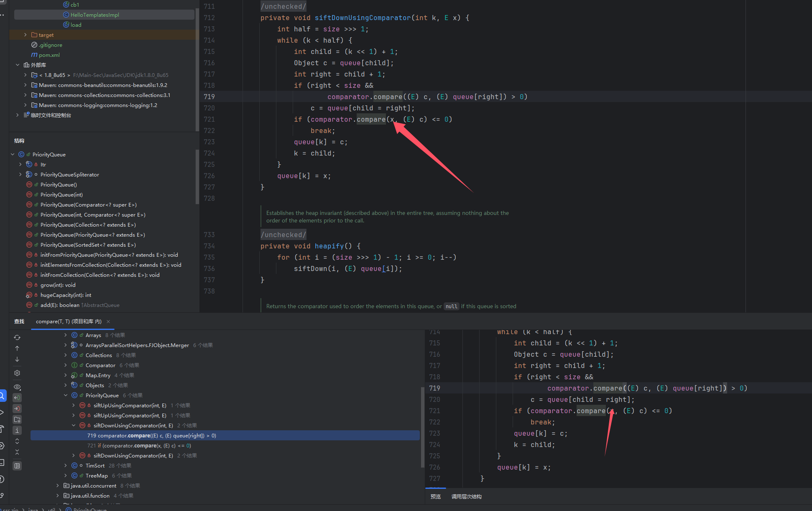Click TimSort class icon in find results

click(x=74, y=465)
